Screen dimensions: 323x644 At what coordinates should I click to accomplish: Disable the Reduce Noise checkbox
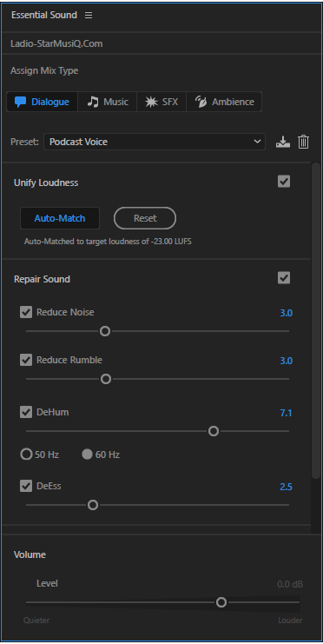pyautogui.click(x=26, y=312)
